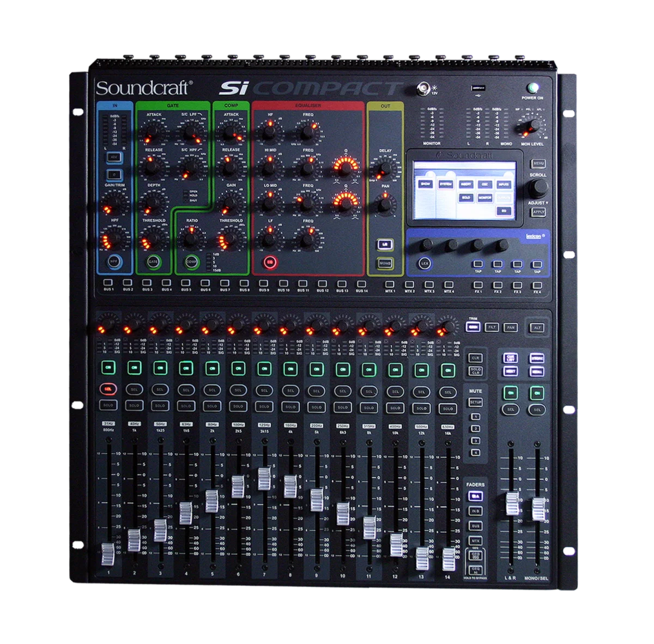Push the power on button

532,88
